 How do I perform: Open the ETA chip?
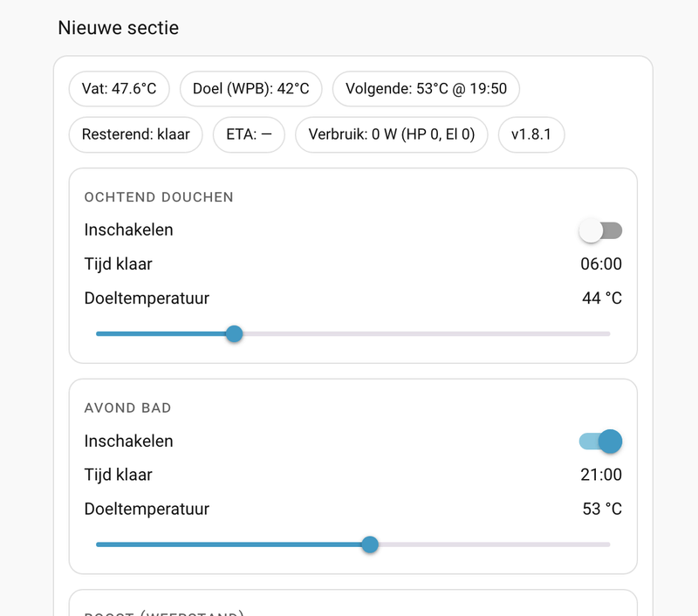coord(249,135)
